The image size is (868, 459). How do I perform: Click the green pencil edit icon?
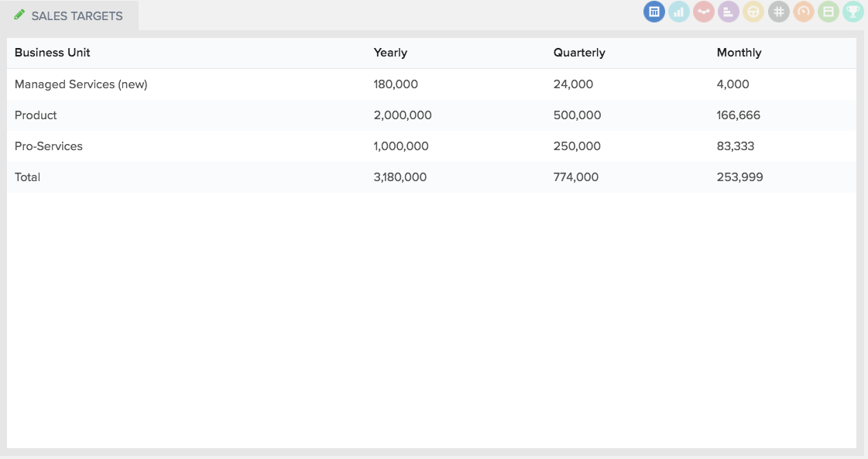pyautogui.click(x=19, y=15)
